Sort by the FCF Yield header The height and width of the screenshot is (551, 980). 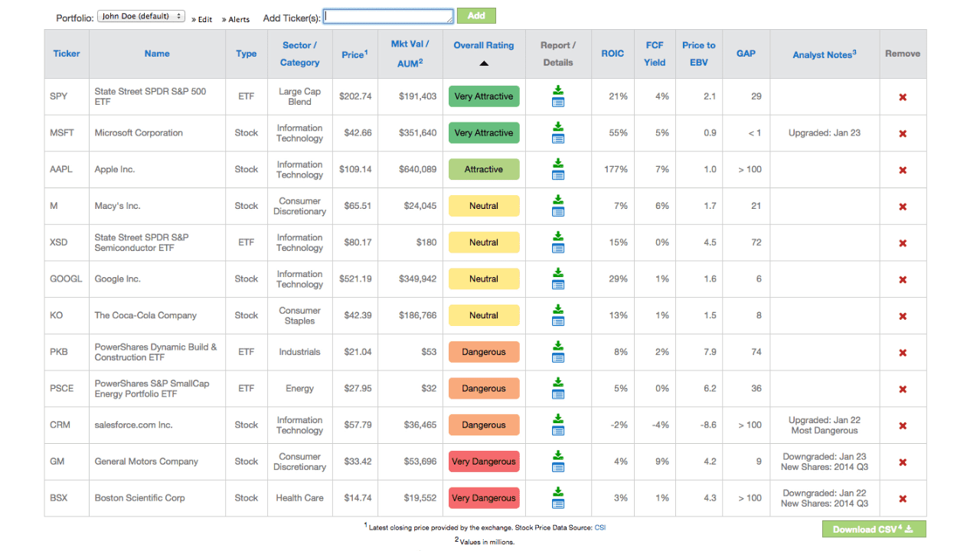[x=655, y=54]
